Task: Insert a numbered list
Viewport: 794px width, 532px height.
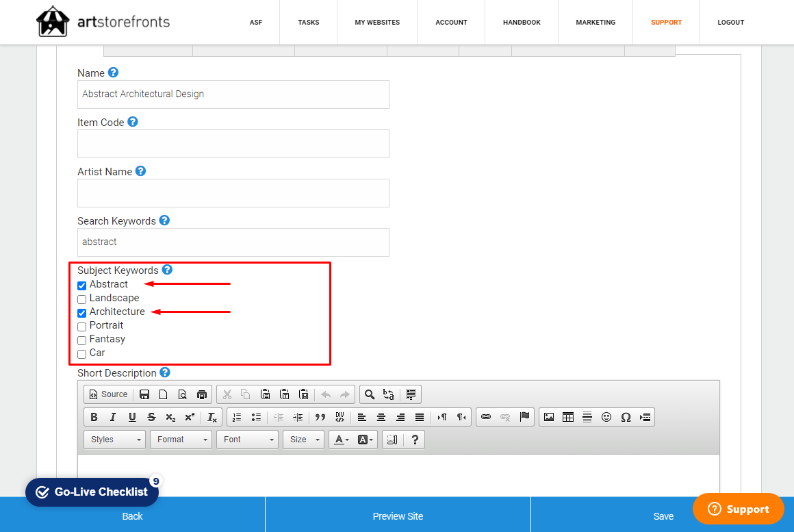Action: tap(237, 417)
